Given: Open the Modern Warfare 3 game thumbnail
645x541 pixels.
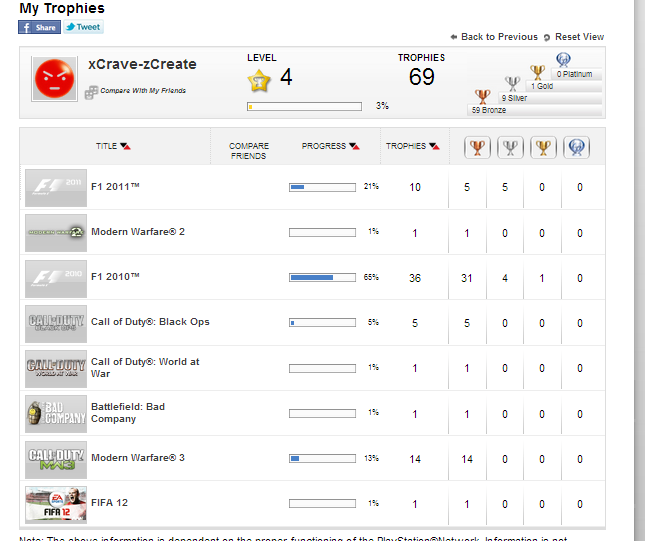Looking at the screenshot, I should click(x=55, y=458).
